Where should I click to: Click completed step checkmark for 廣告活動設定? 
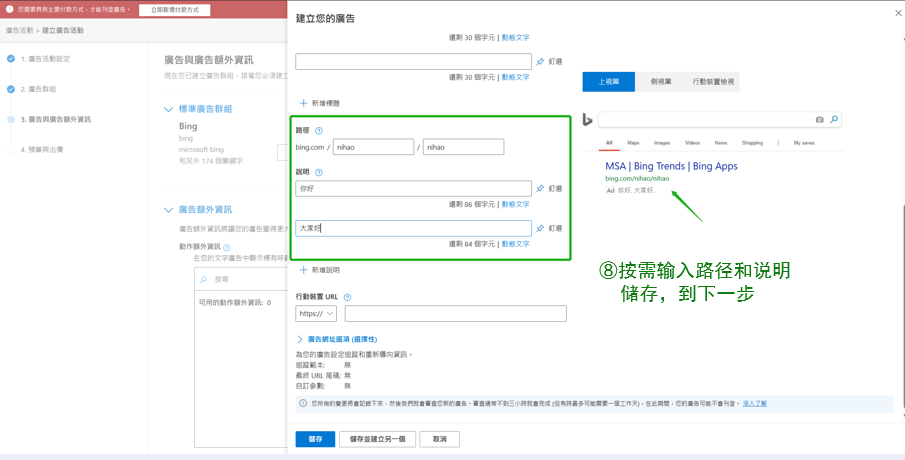[x=11, y=58]
